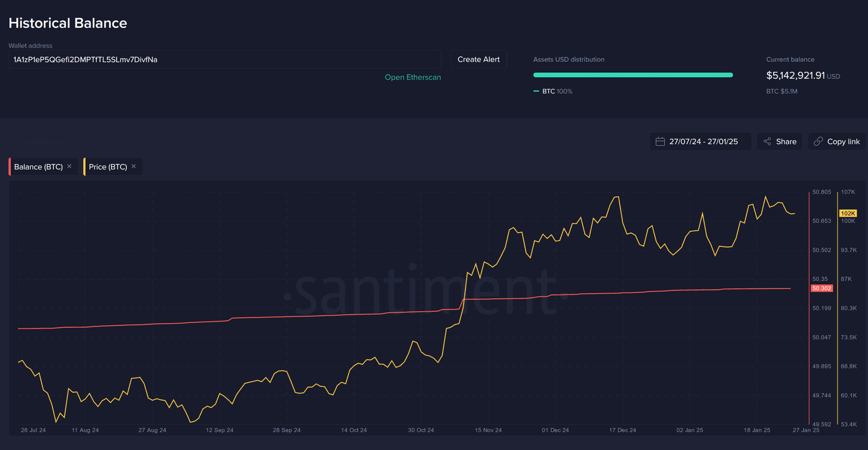Viewport: 868px width, 450px height.
Task: Click the $5,142,921.91 current balance value
Action: coord(795,75)
